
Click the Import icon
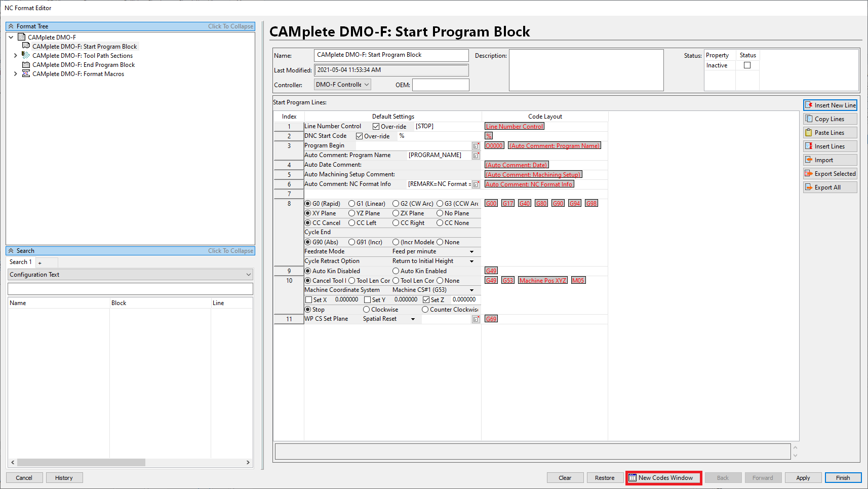(809, 160)
